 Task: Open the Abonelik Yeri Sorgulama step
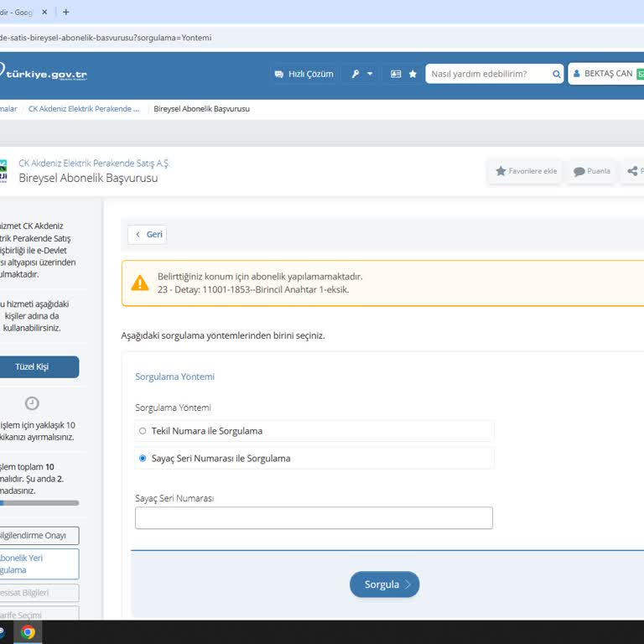click(x=39, y=563)
